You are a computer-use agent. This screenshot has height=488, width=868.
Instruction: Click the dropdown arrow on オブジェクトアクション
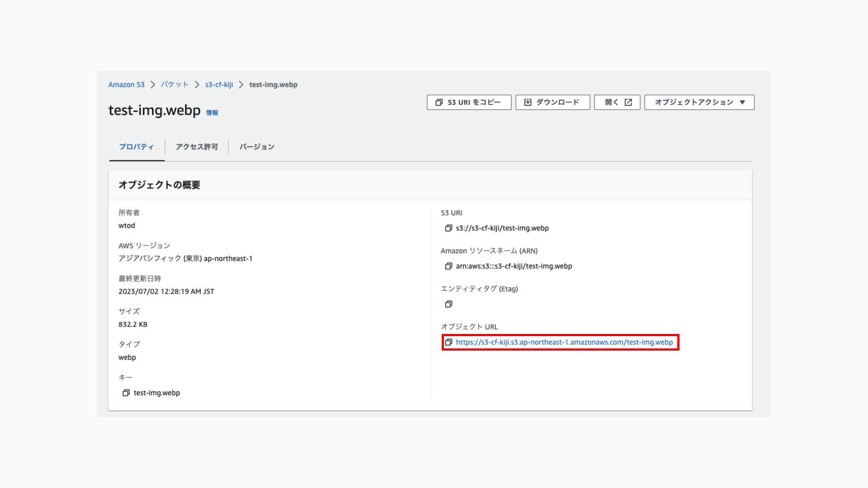[742, 102]
